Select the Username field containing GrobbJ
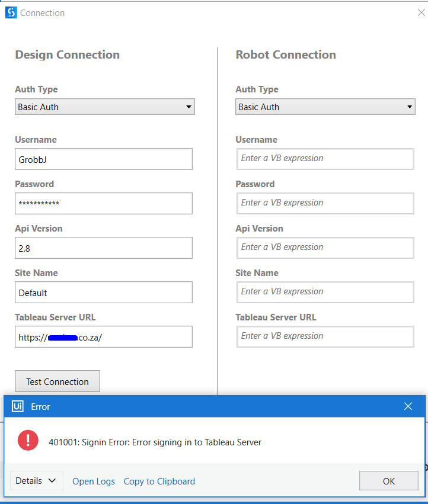The image size is (428, 504). (103, 159)
